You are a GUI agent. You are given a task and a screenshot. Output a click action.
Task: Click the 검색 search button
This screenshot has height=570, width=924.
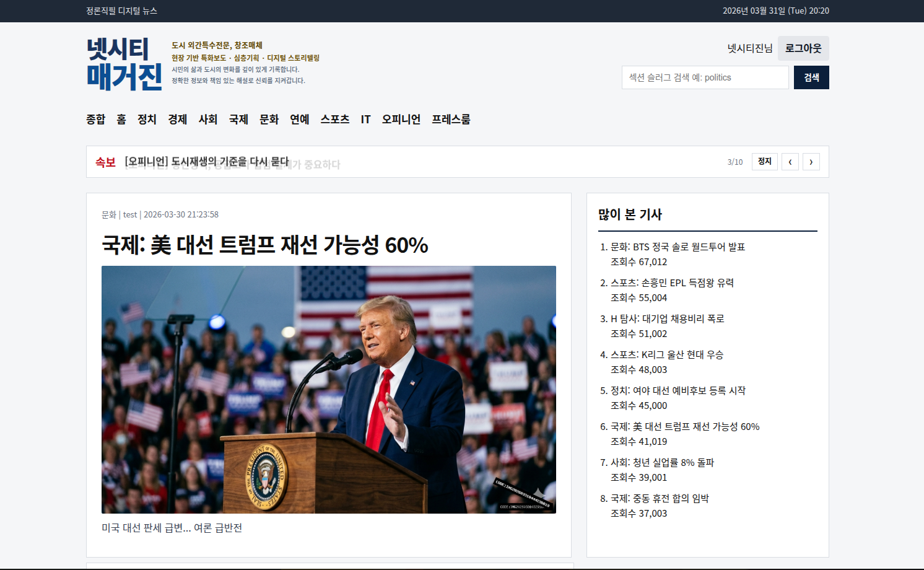[x=811, y=77]
